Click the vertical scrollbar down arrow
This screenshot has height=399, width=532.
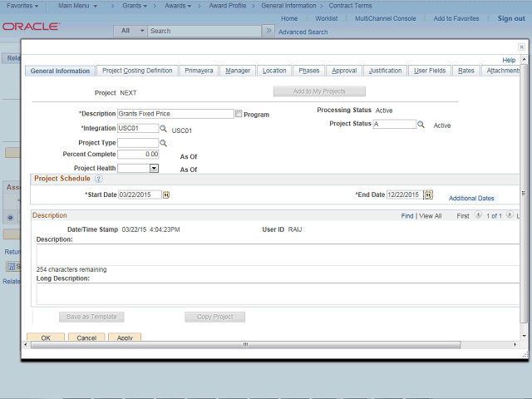click(x=525, y=336)
